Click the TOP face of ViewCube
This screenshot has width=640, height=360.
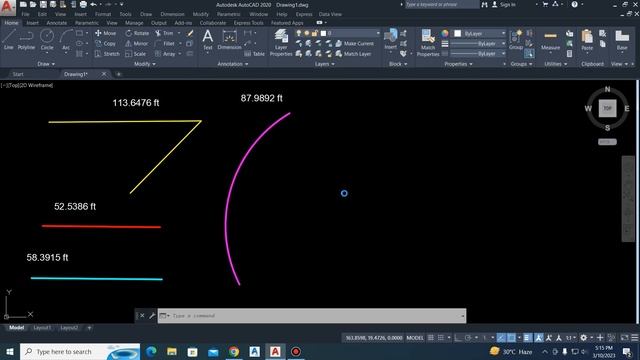(x=607, y=108)
